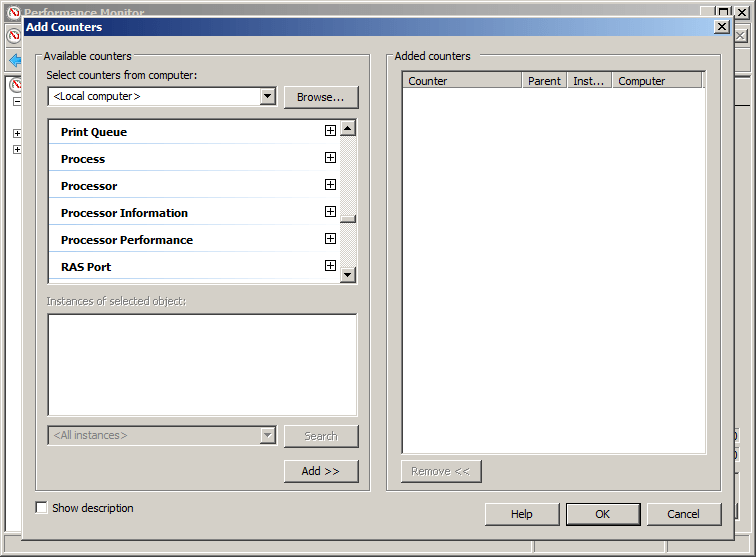Open Help for Add Counters
The width and height of the screenshot is (756, 557).
[522, 514]
